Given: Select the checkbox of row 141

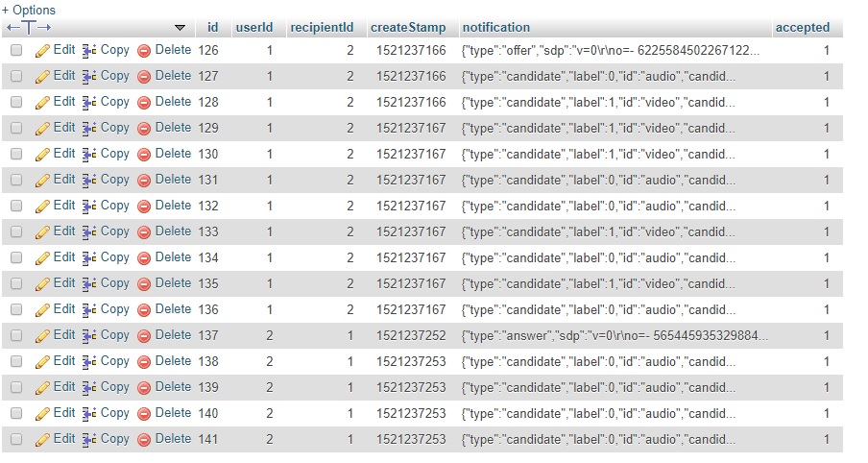Looking at the screenshot, I should click(x=16, y=440).
